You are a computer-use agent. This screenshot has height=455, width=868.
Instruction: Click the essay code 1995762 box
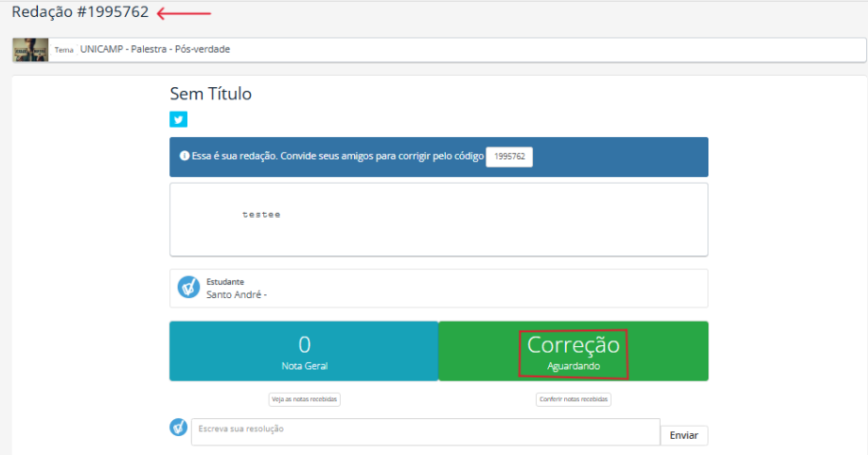[x=509, y=157]
